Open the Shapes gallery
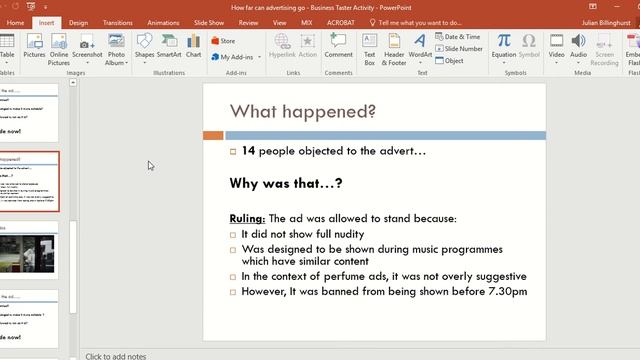This screenshot has width=640, height=360. [144, 46]
